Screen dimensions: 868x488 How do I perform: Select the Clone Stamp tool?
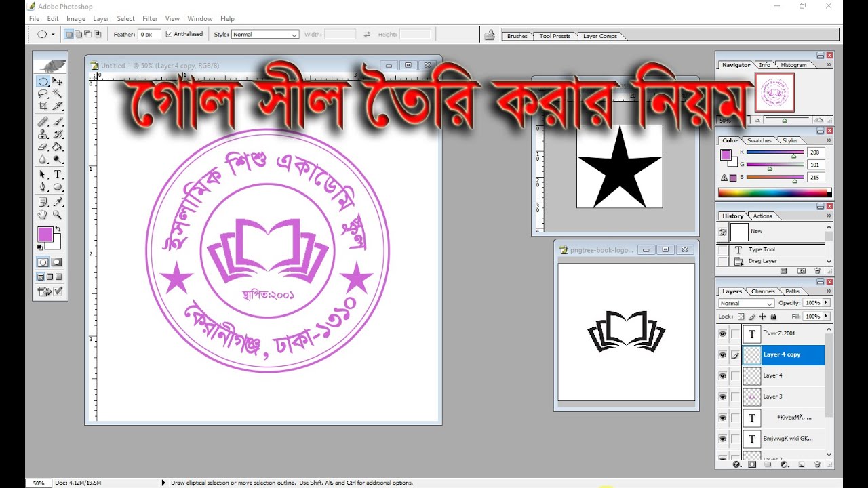(x=43, y=134)
